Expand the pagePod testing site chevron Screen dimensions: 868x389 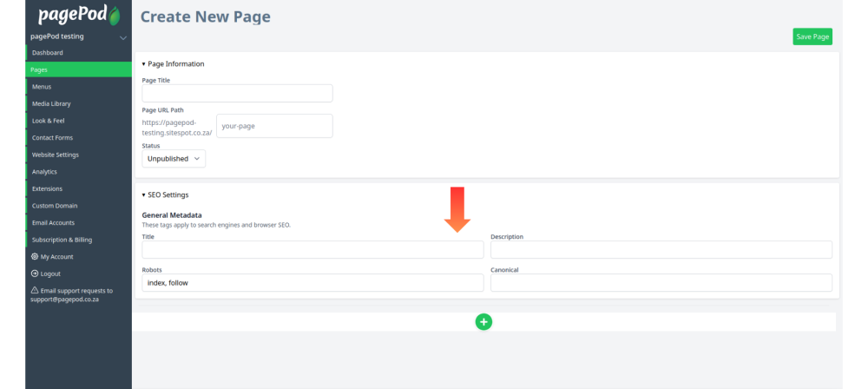[x=123, y=37]
